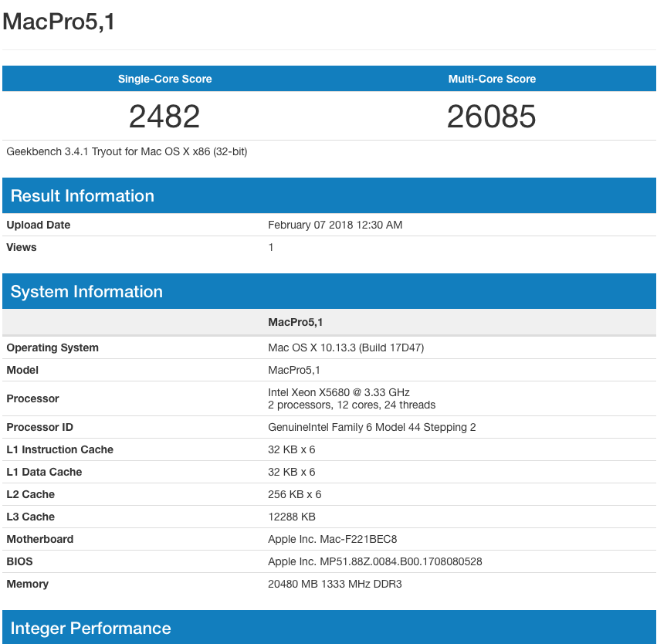657x644 pixels.
Task: Select GenuineIntel Family 6 Model 44 Stepping 2
Action: pos(372,427)
